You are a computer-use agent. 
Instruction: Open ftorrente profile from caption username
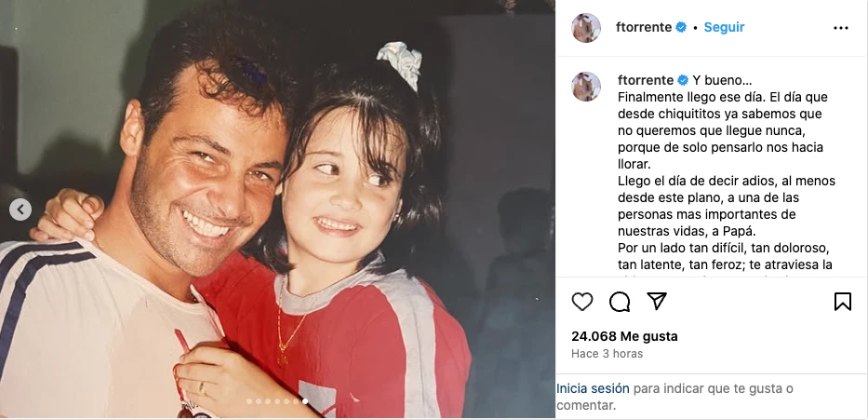pos(646,80)
